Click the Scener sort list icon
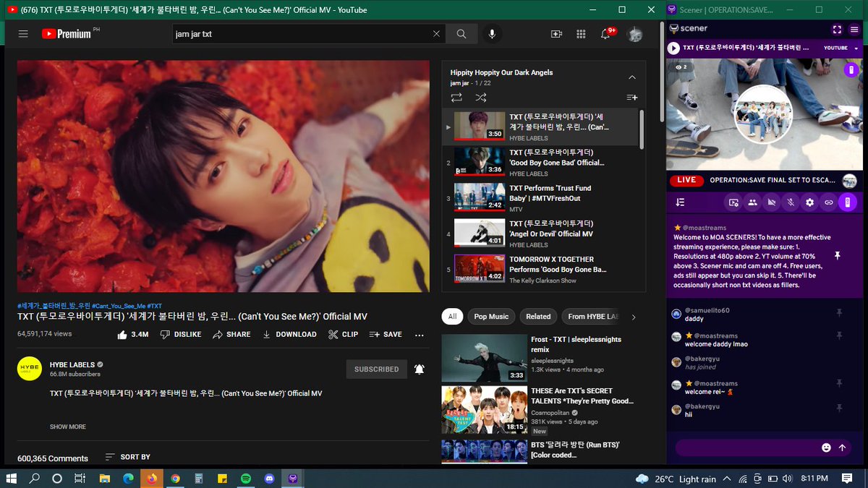Image resolution: width=868 pixels, height=488 pixels. point(680,202)
